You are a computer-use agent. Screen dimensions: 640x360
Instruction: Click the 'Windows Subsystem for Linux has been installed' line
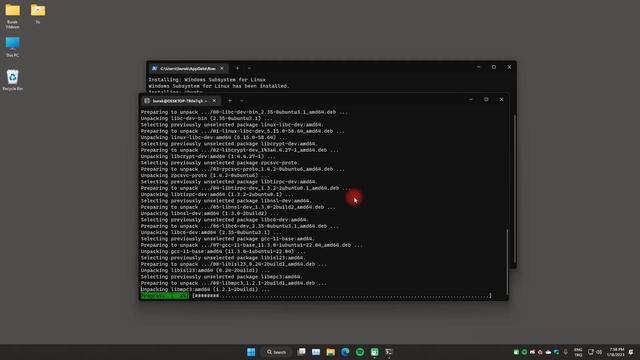[219, 86]
